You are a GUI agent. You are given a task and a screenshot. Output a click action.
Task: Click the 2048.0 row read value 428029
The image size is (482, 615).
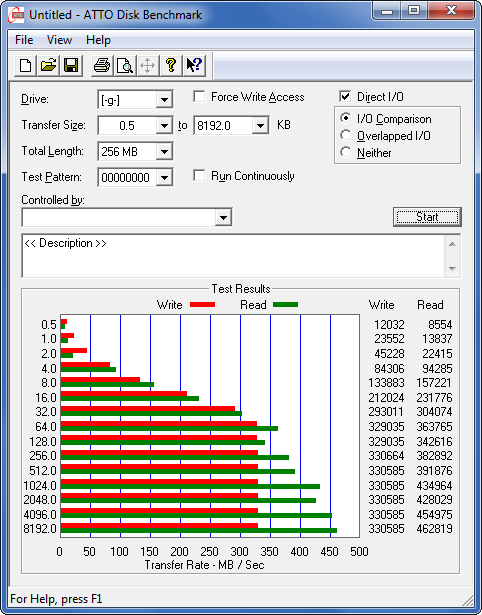pos(434,500)
